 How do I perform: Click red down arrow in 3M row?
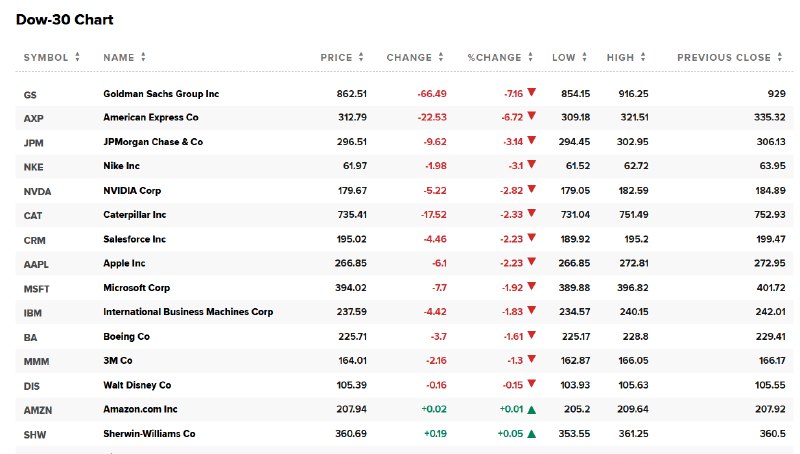(532, 359)
